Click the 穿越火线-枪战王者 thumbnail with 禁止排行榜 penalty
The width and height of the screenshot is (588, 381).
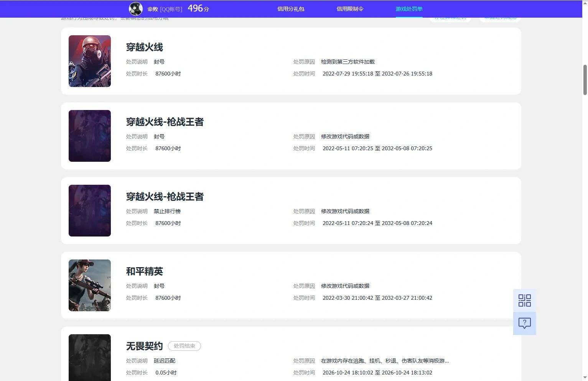coord(90,210)
